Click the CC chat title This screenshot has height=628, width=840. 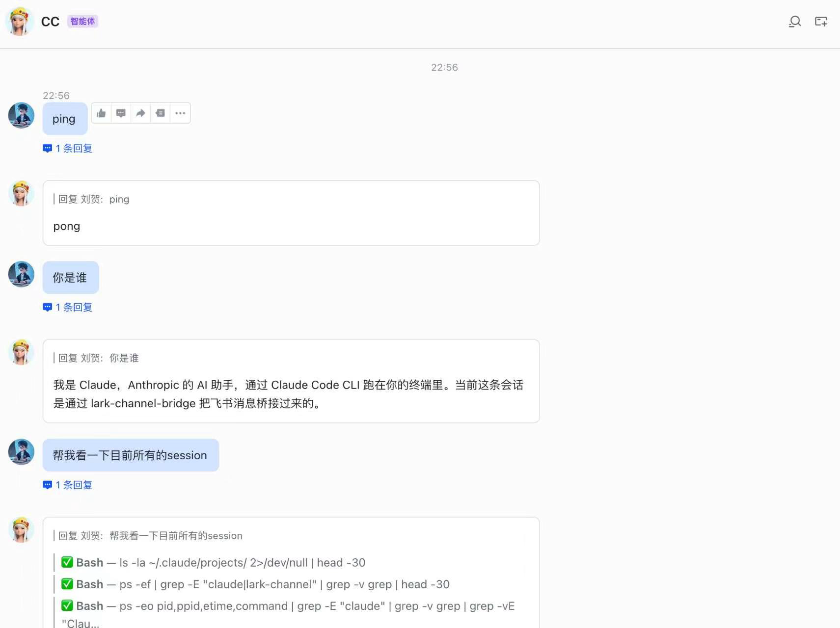click(50, 22)
